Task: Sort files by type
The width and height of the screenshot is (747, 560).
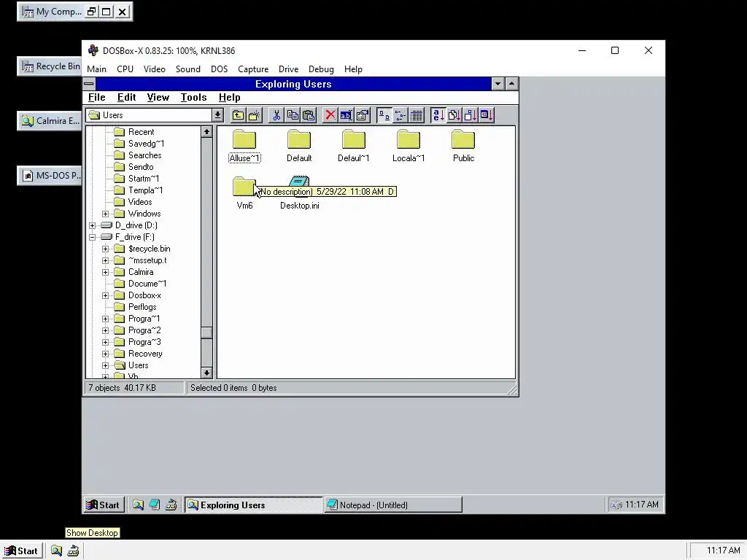Action: pyautogui.click(x=454, y=115)
